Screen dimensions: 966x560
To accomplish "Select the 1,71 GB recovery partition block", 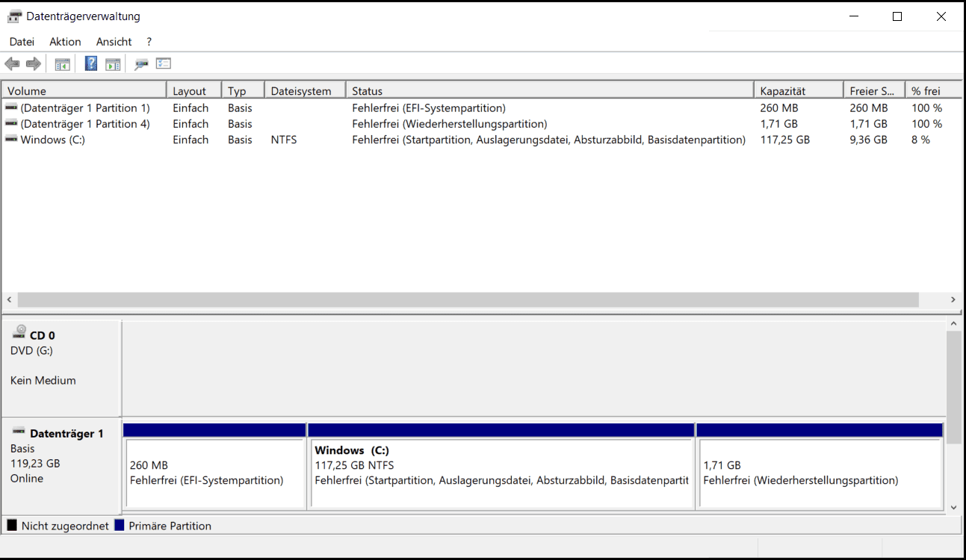I will [819, 473].
